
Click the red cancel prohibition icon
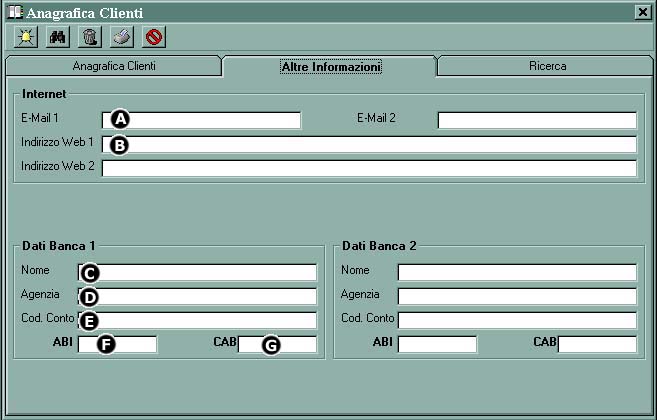coord(154,37)
